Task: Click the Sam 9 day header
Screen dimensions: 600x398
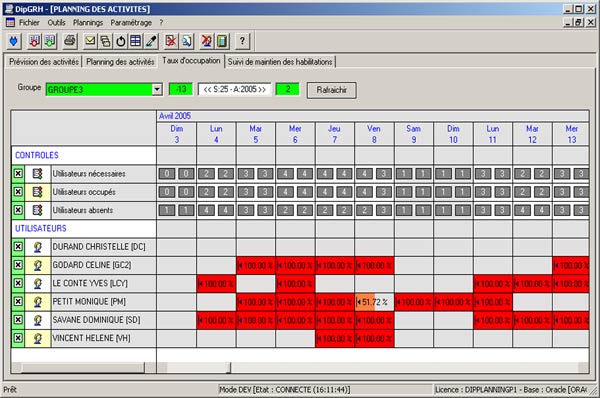Action: pyautogui.click(x=414, y=134)
